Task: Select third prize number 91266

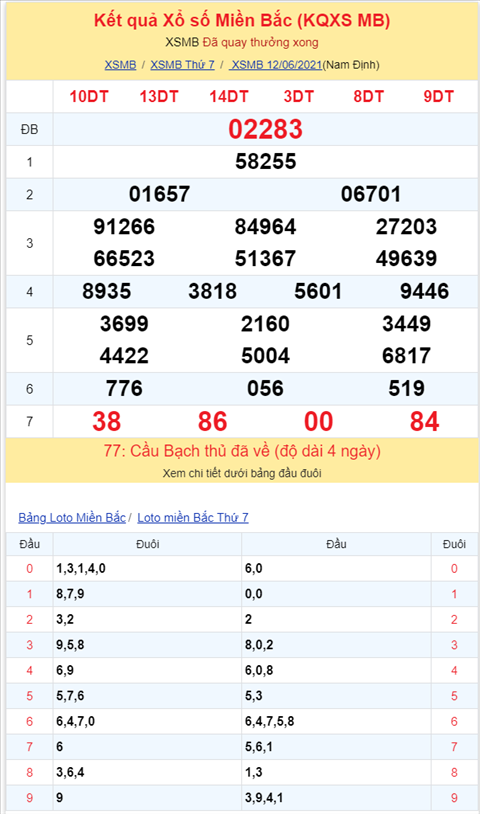Action: click(x=124, y=227)
